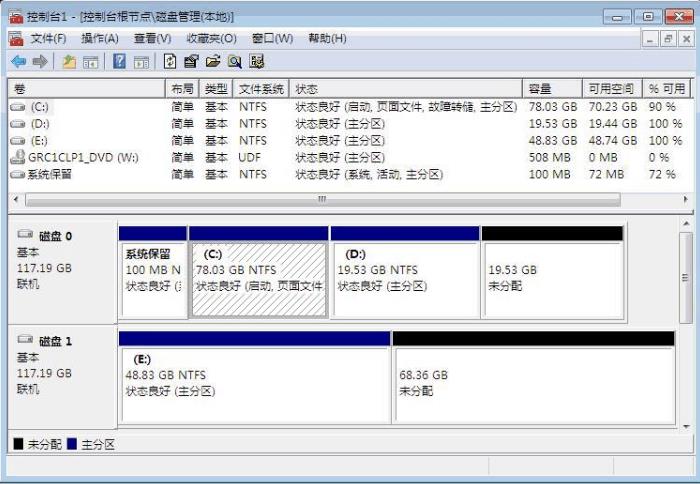This screenshot has width=700, height=484.
Task: Click the 19.44 GB free space cell
Action: click(x=612, y=124)
